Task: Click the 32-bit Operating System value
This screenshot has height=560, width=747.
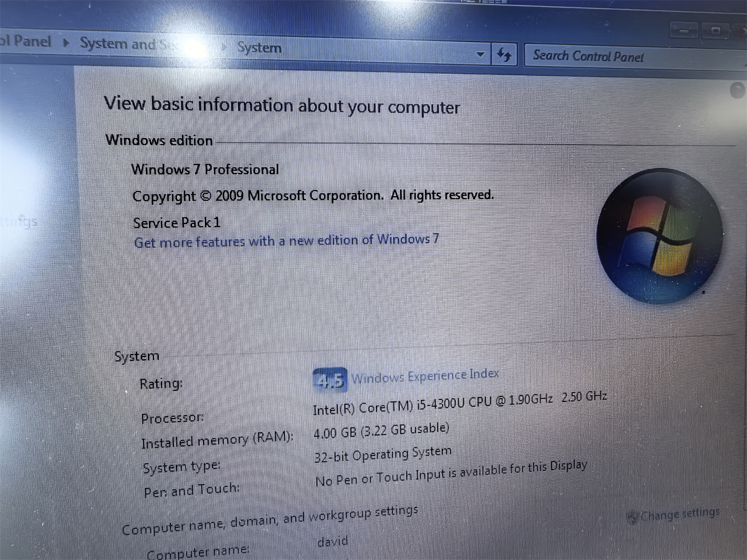Action: tap(383, 454)
